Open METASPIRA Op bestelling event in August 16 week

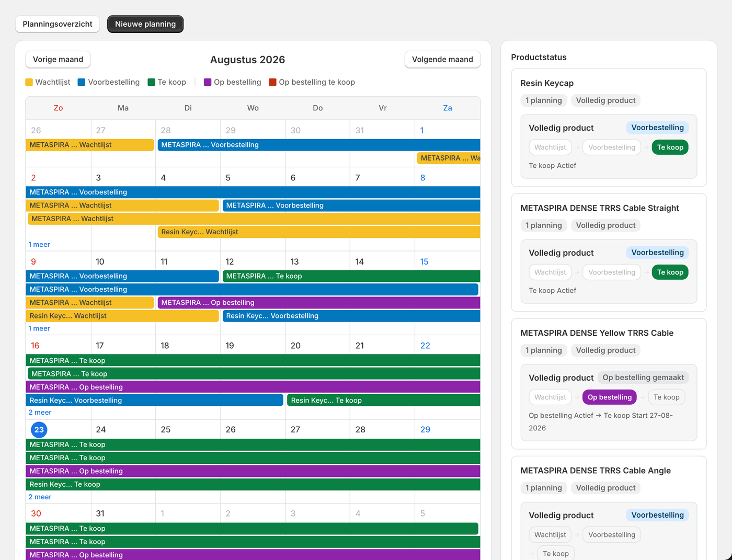point(253,387)
